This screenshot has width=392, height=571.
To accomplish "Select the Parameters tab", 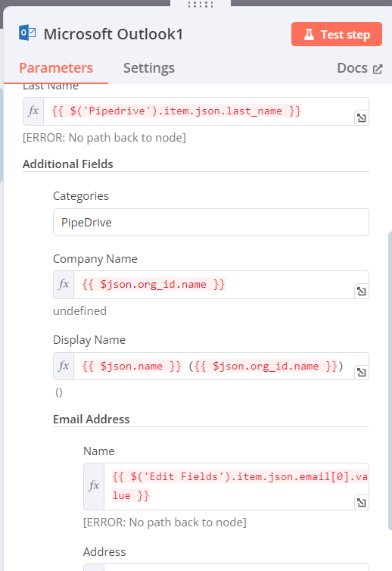I will (56, 68).
